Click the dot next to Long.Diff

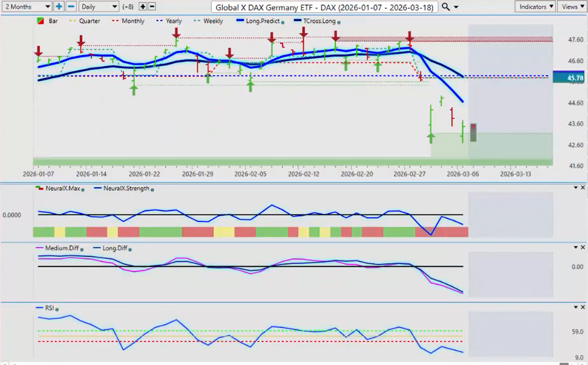pos(130,250)
